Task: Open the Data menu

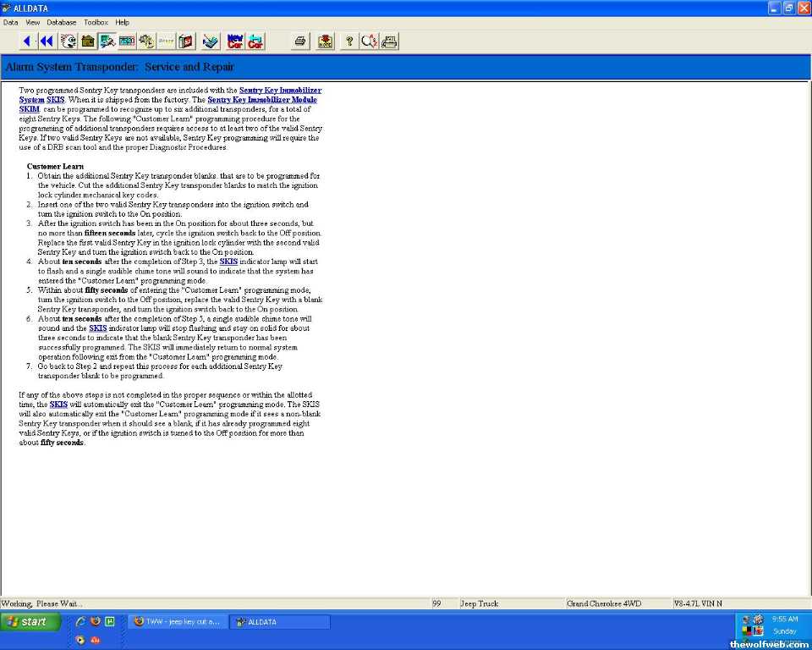Action: [x=10, y=22]
